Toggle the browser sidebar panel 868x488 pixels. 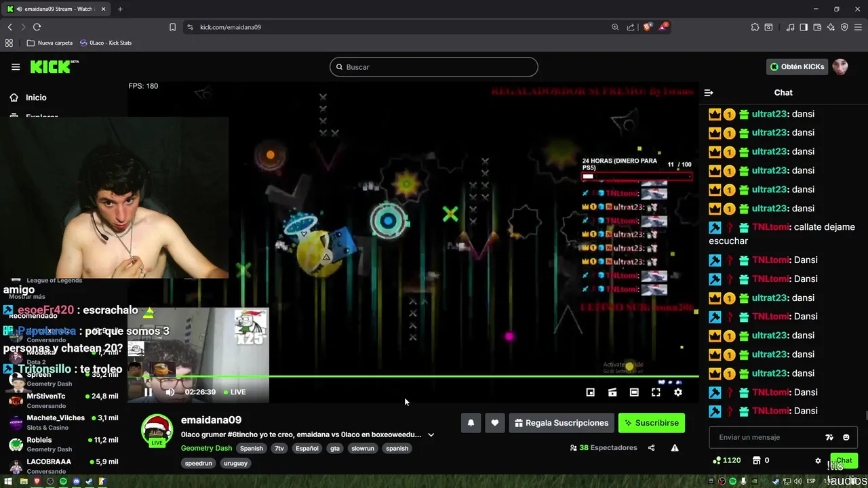click(804, 27)
